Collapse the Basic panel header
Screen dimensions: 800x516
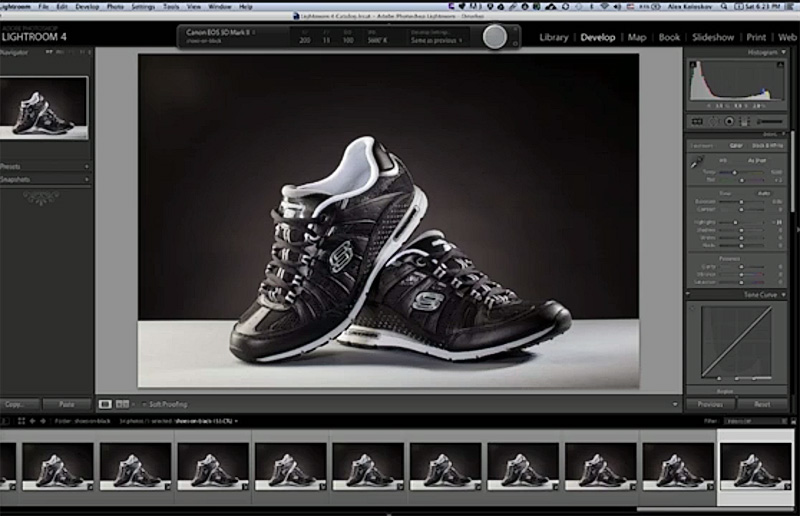pyautogui.click(x=784, y=134)
